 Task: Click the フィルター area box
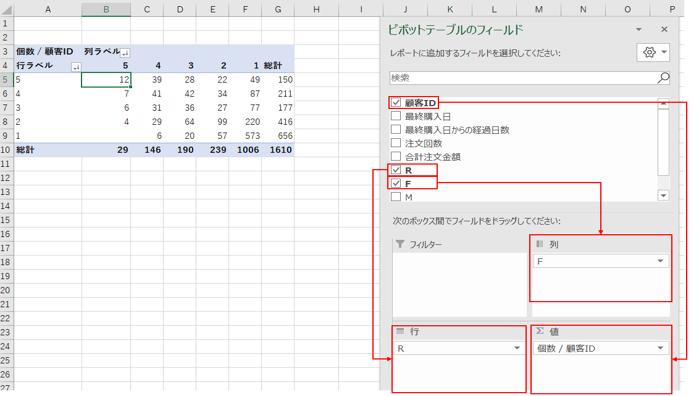point(460,277)
